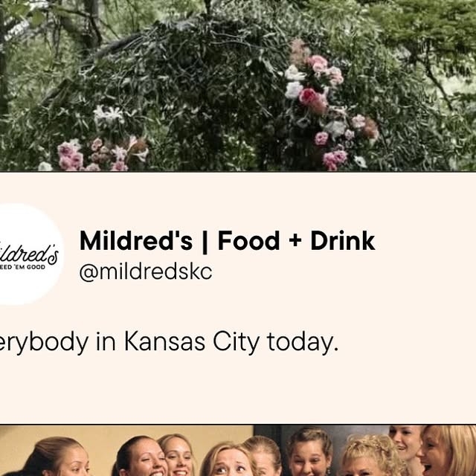
Task: Click the word 'Drink' in the profile title
Action: (x=342, y=241)
